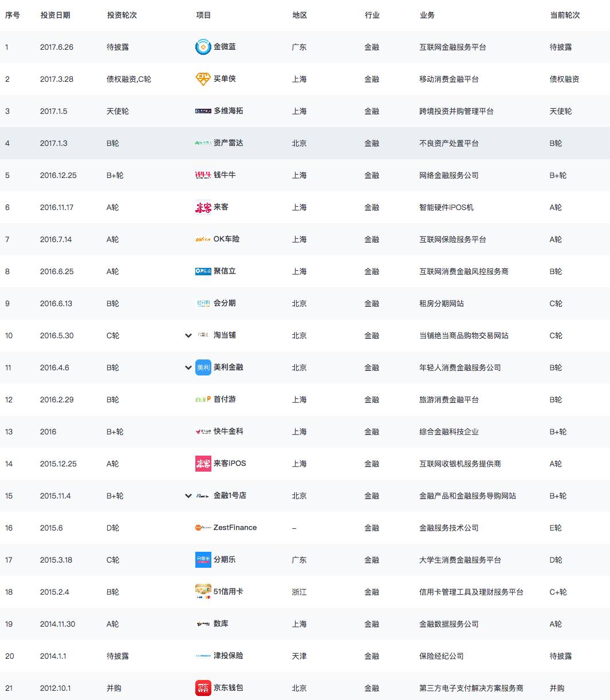Open the 金微蓝 project link
The width and height of the screenshot is (610, 700).
[225, 47]
